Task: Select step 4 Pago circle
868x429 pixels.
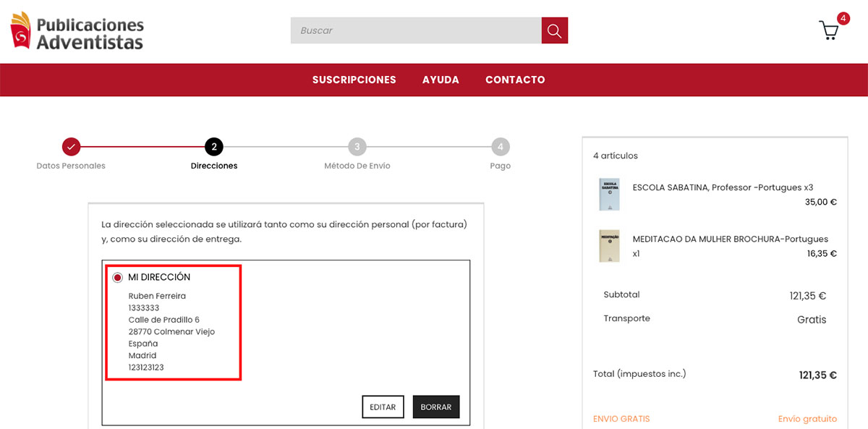Action: pyautogui.click(x=501, y=147)
